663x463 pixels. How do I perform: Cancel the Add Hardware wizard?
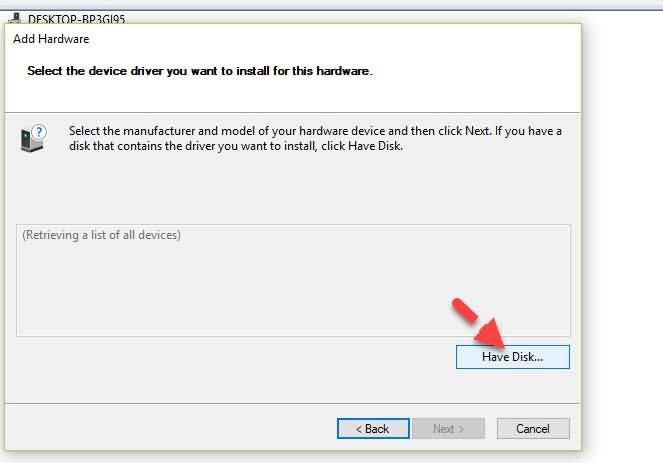coord(533,428)
